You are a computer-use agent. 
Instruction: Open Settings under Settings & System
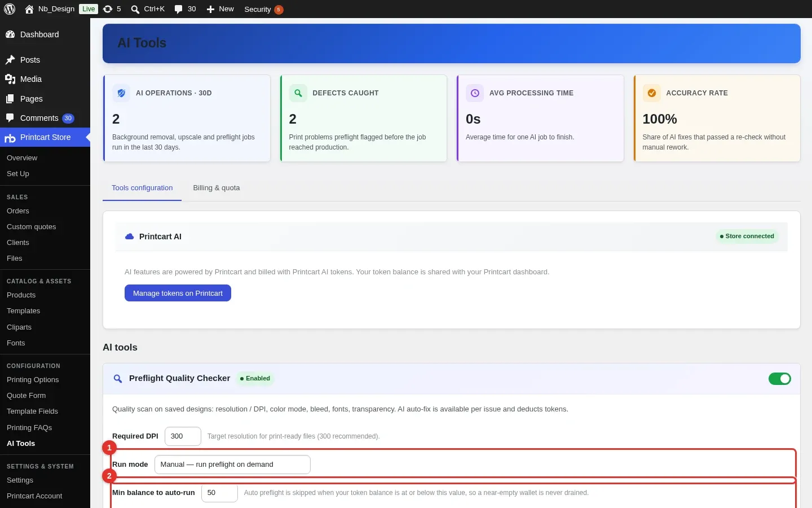tap(20, 480)
